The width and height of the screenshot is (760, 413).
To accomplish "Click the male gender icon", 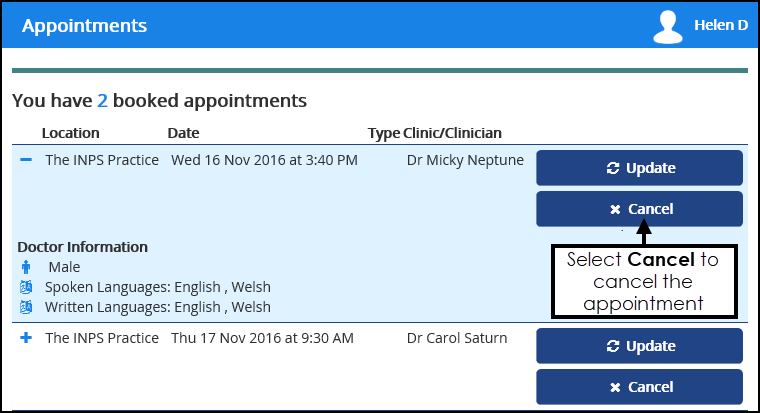I will (26, 268).
